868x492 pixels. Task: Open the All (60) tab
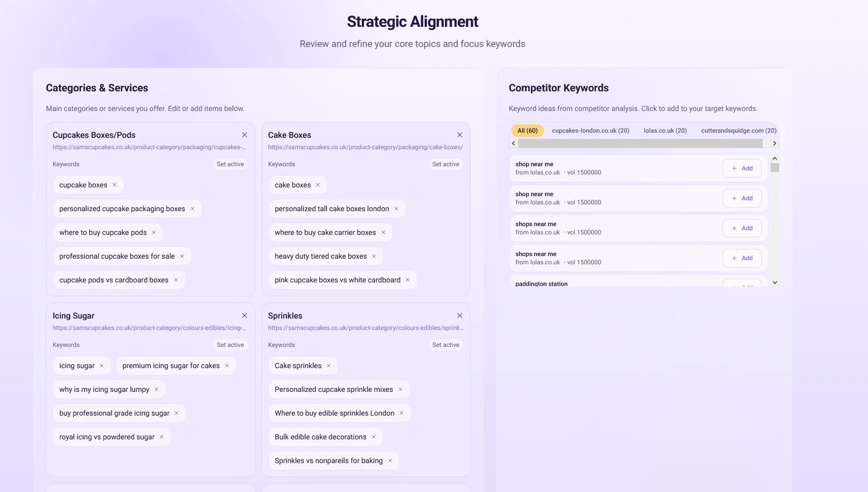(x=527, y=130)
